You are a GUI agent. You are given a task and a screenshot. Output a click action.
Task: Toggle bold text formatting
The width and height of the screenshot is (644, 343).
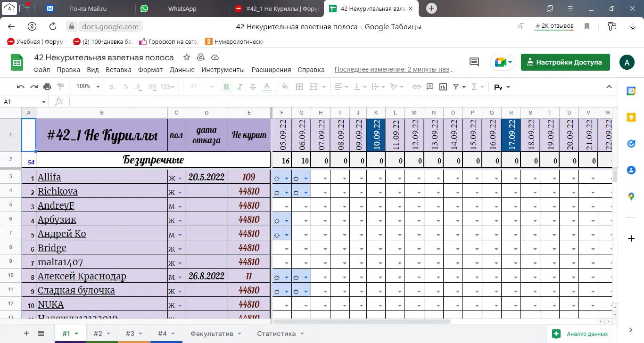227,87
